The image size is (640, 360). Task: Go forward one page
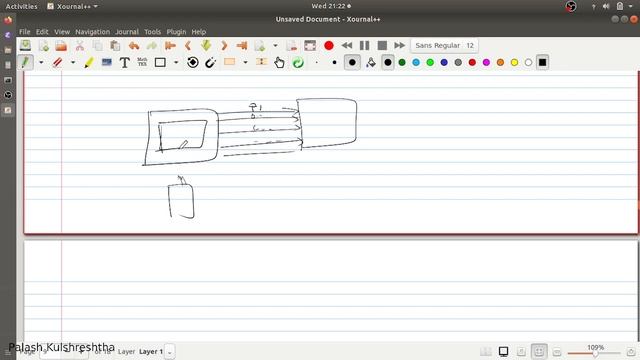tap(224, 46)
